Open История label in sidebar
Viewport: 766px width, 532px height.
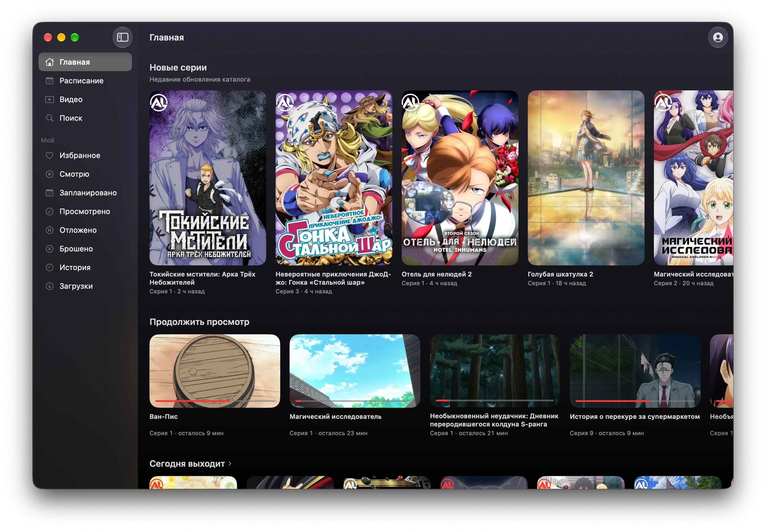[x=75, y=267]
